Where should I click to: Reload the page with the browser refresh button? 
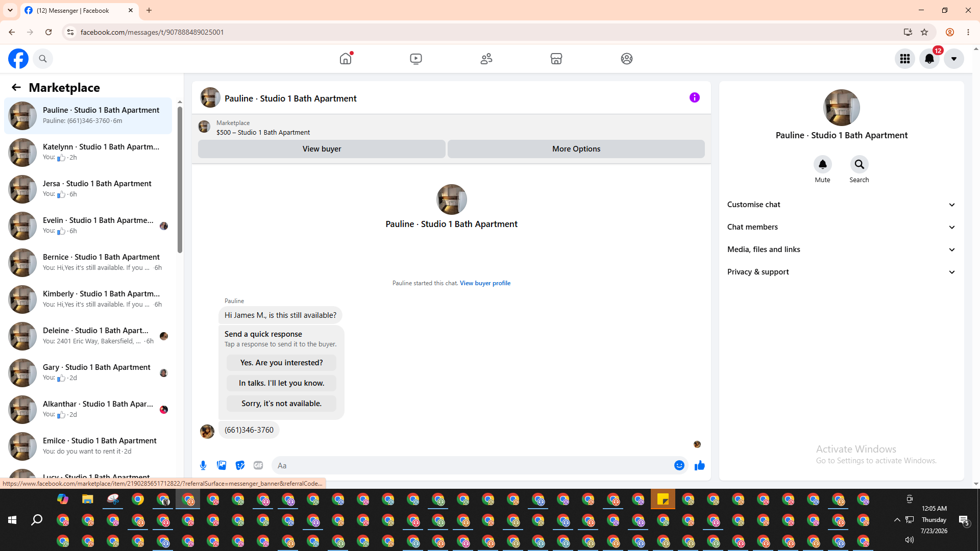pos(48,32)
